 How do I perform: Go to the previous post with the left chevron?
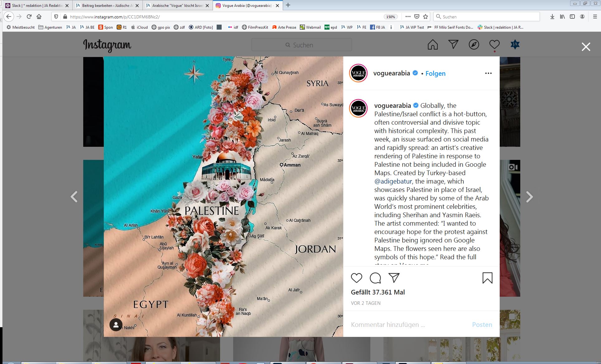coord(74,197)
